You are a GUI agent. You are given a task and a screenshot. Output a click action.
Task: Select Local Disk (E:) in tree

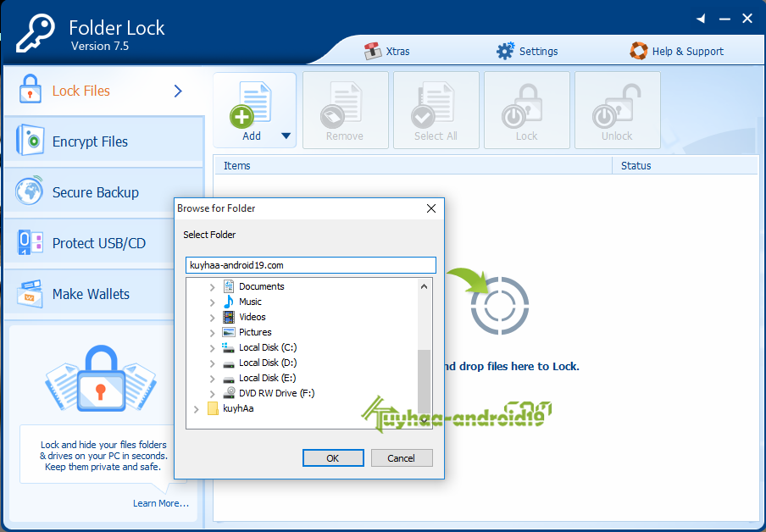267,378
